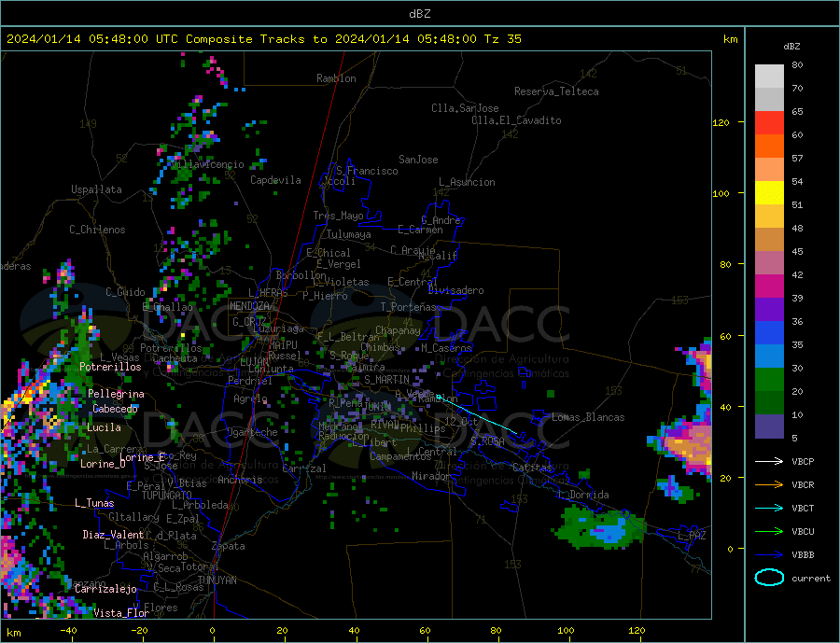Viewport: 840px width, 643px height.
Task: Click the dBZ title in the top bar
Action: pyautogui.click(x=419, y=14)
